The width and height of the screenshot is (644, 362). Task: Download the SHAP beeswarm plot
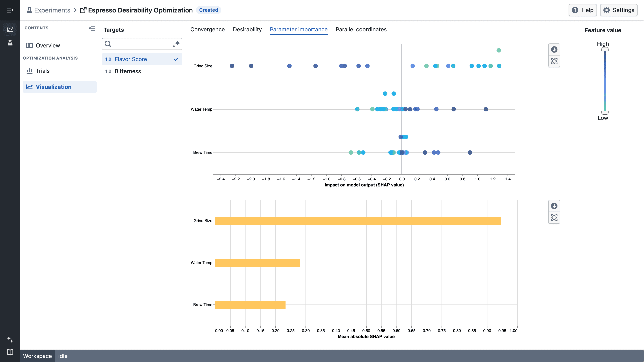(x=554, y=49)
